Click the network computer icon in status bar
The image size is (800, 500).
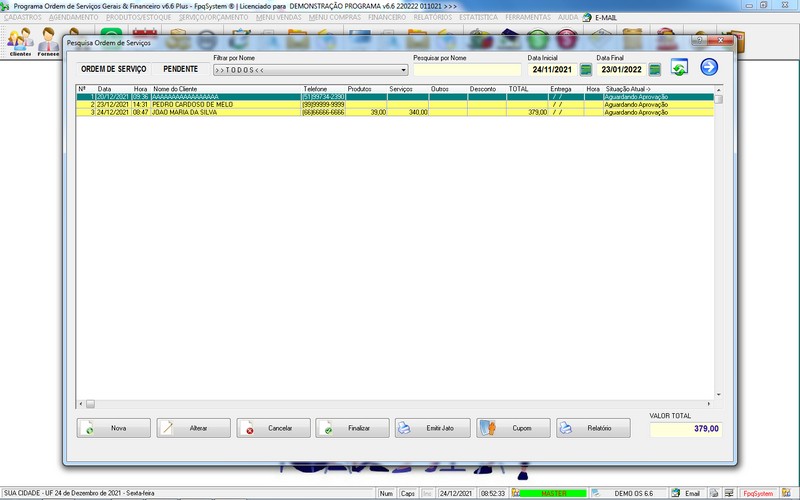(729, 493)
